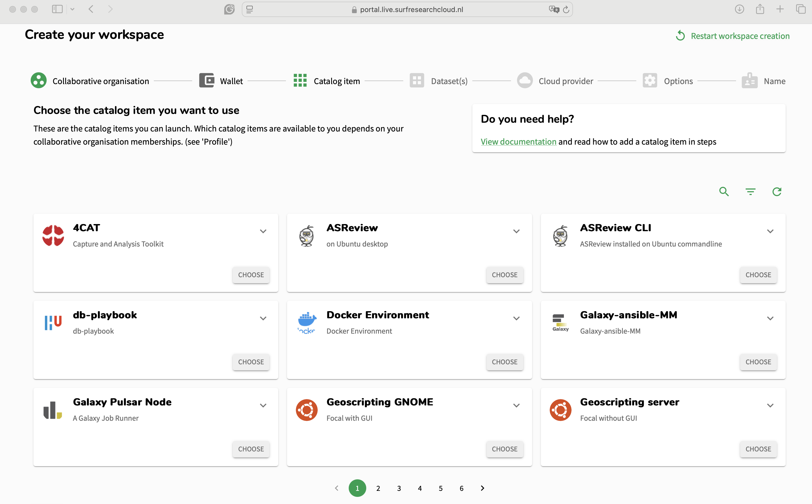Image resolution: width=812 pixels, height=504 pixels.
Task: Choose the ASReview catalog item
Action: (504, 275)
